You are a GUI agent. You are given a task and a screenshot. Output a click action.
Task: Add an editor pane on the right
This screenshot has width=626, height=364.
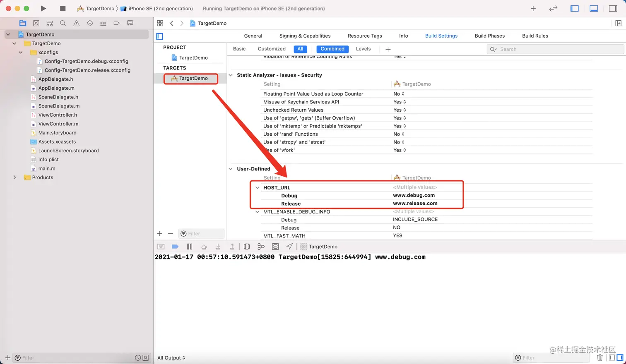coord(618,23)
